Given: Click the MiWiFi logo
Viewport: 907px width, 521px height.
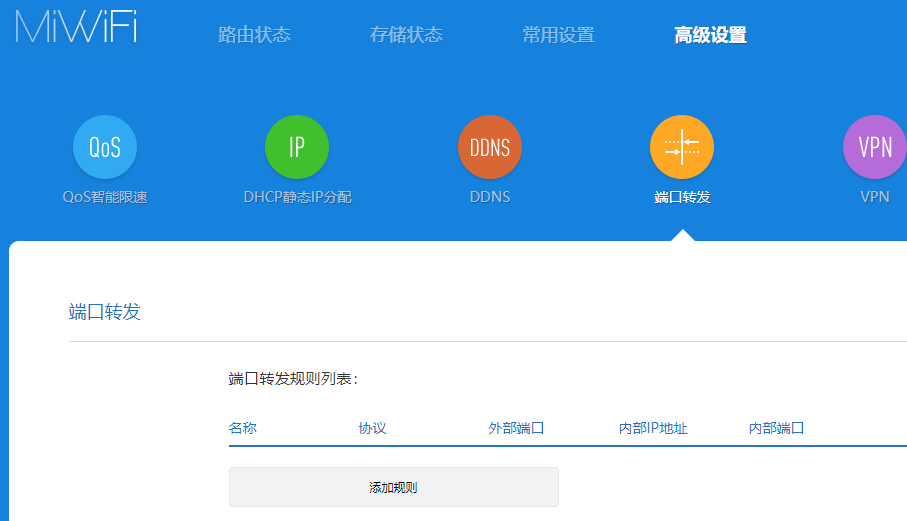Looking at the screenshot, I should [x=76, y=26].
